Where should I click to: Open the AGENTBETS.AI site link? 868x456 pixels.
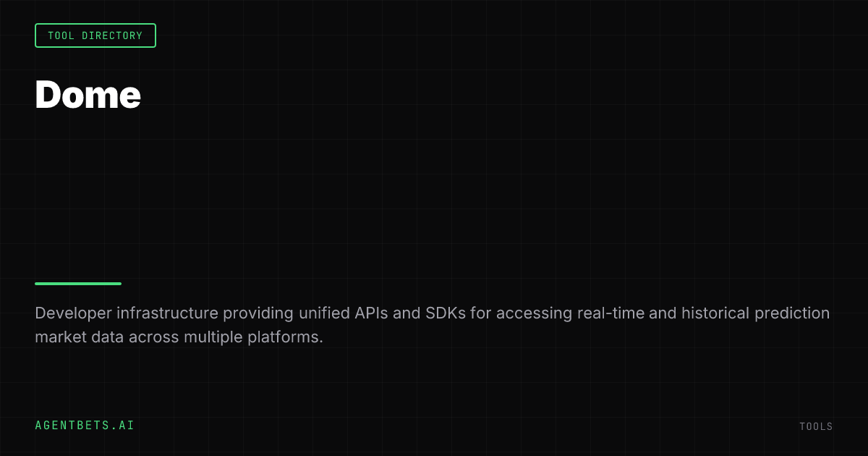(x=85, y=426)
